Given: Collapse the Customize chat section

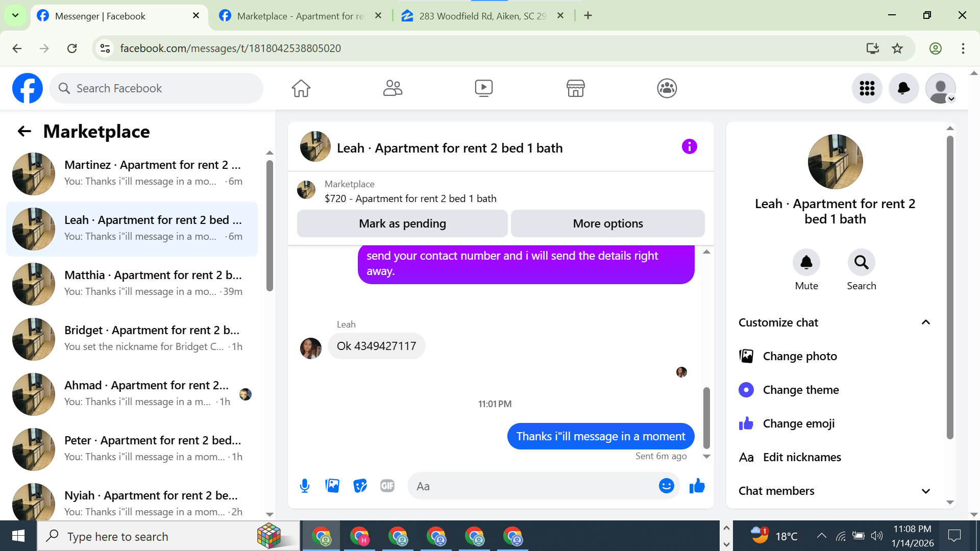Looking at the screenshot, I should [x=925, y=322].
